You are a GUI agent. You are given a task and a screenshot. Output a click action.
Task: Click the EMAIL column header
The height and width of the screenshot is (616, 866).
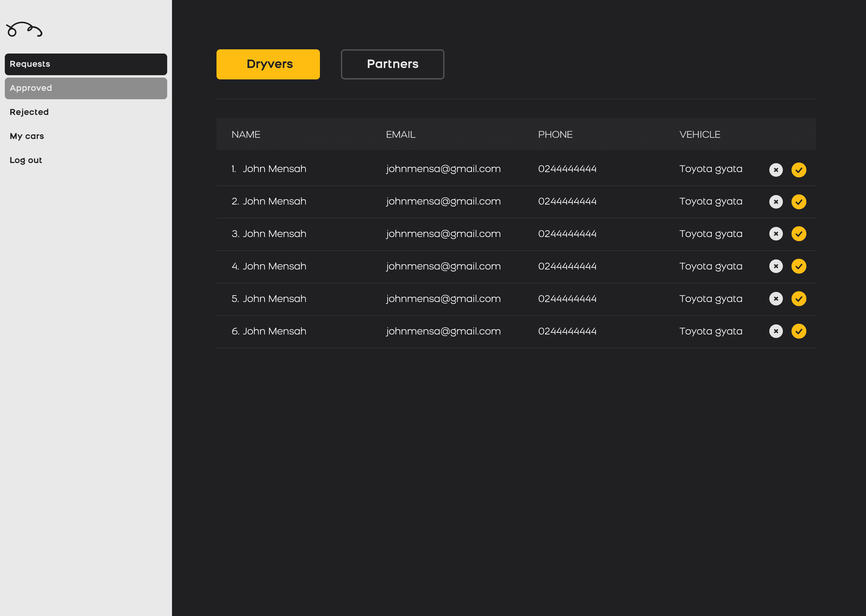point(401,135)
